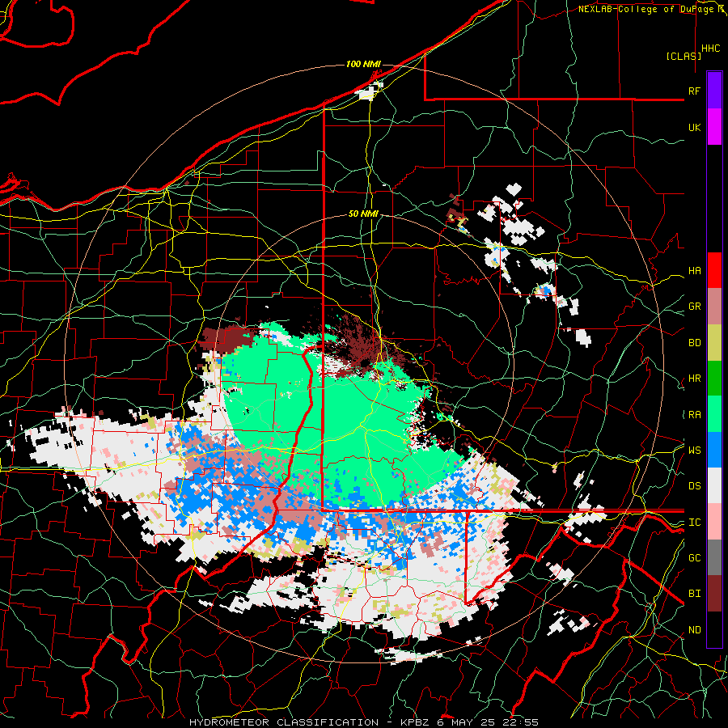Click the magenta UK legend color block

tap(714, 127)
